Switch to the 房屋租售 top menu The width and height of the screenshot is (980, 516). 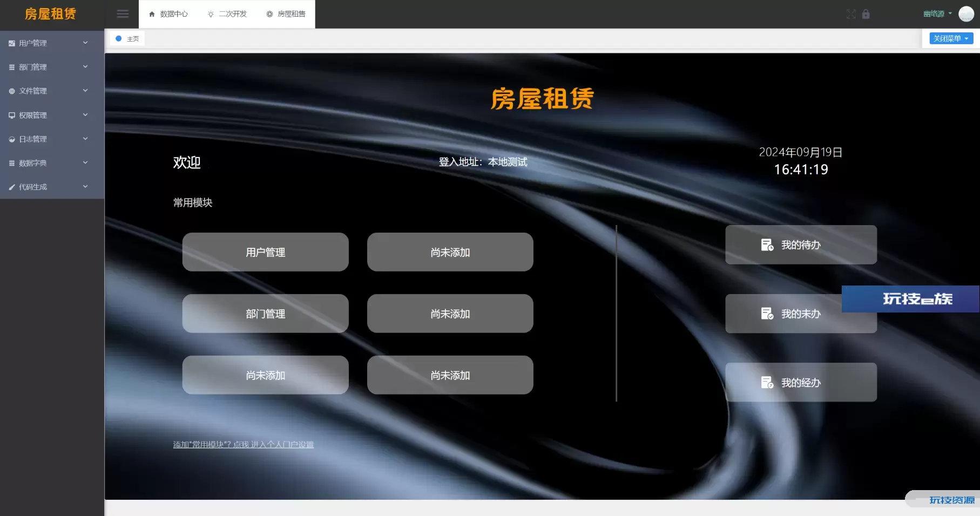click(x=286, y=14)
